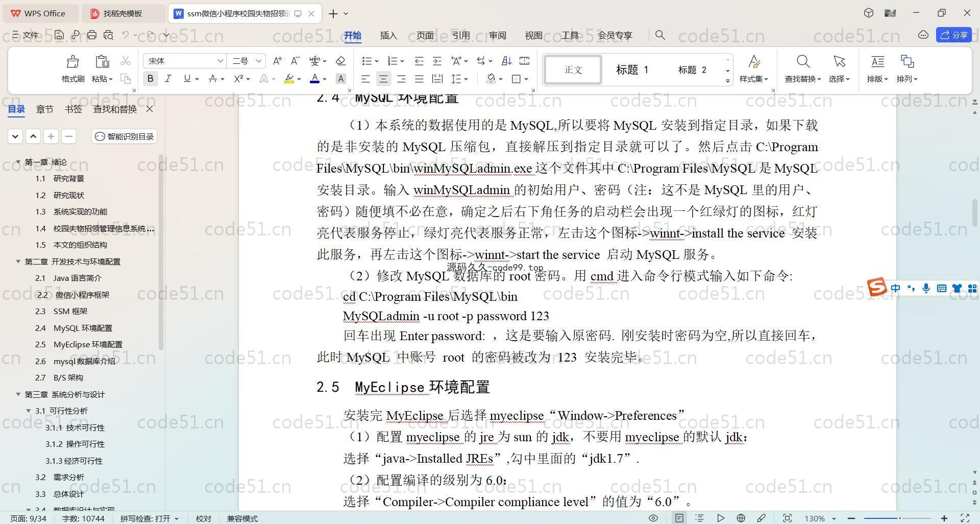Justify paragraph text
Image resolution: width=980 pixels, height=524 pixels.
[x=419, y=79]
